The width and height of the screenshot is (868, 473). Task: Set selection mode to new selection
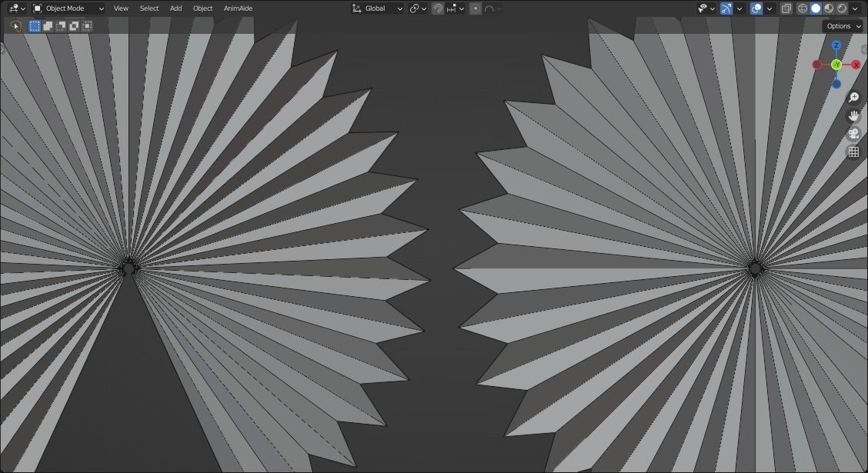click(x=35, y=26)
